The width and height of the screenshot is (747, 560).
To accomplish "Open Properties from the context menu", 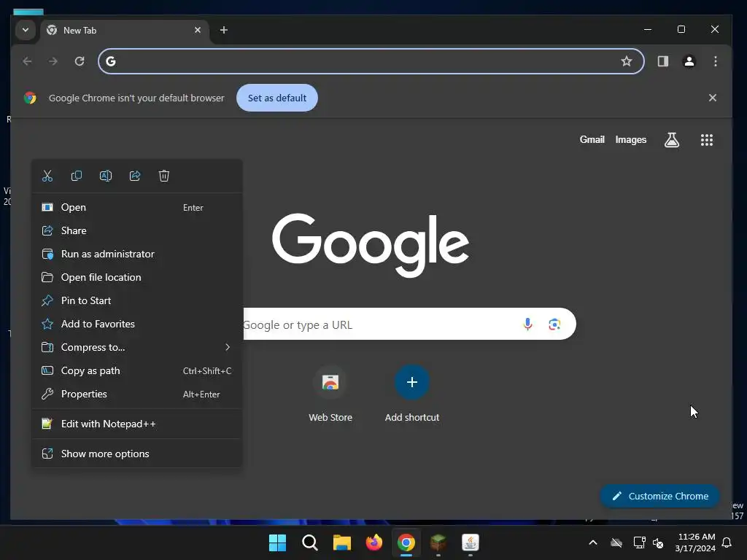I will (136, 394).
